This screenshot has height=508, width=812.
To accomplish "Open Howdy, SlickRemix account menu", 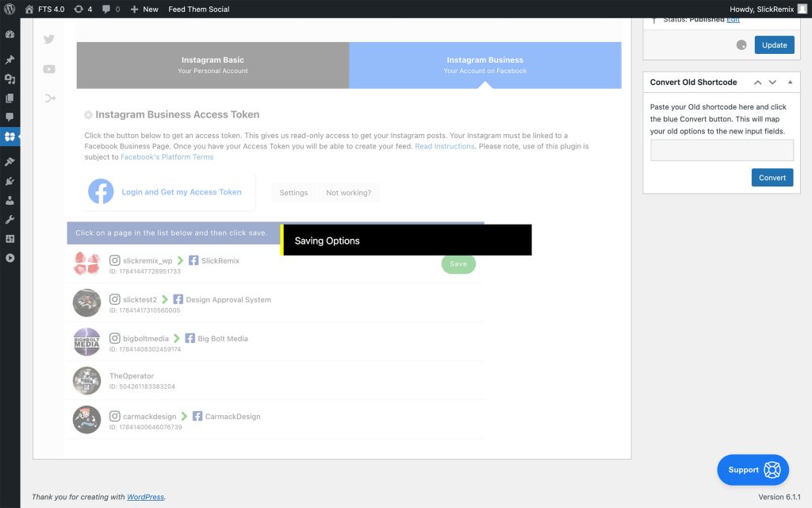I will pos(768,9).
